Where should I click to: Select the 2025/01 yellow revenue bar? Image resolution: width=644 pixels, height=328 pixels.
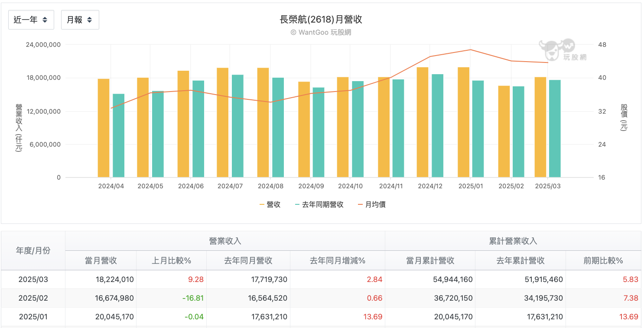click(x=464, y=122)
